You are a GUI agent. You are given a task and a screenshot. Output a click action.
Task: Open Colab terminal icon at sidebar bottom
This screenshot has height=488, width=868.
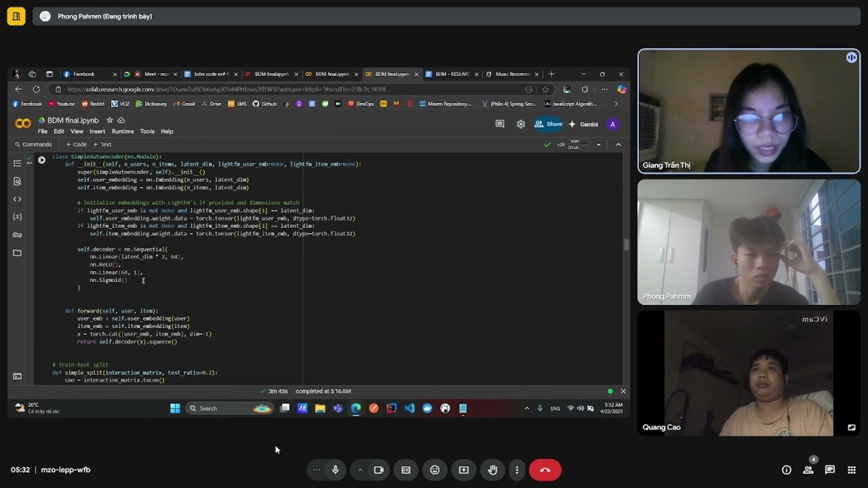(x=17, y=377)
